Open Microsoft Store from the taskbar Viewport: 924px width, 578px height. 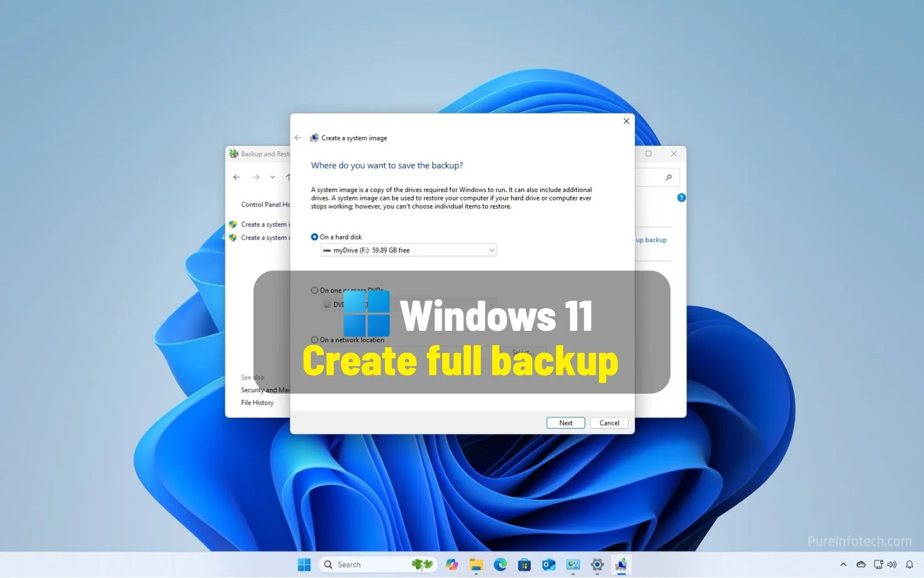(524, 564)
